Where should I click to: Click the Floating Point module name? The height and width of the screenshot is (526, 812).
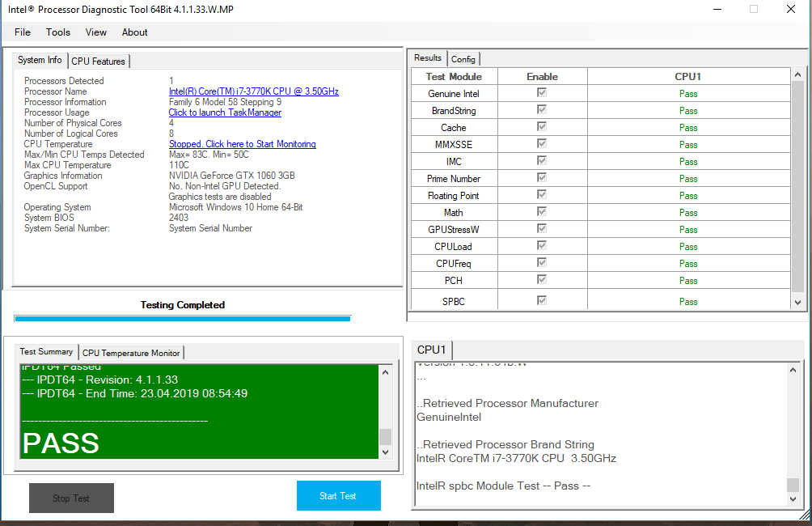(454, 196)
